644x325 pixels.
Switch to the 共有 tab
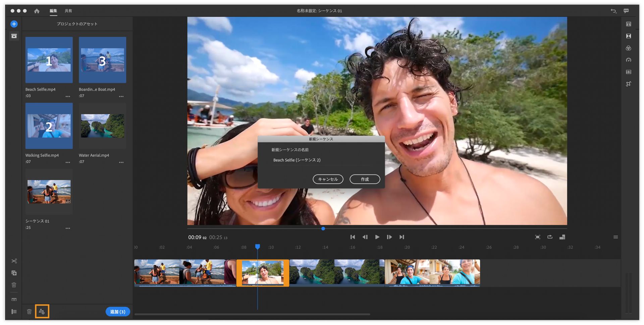[68, 11]
